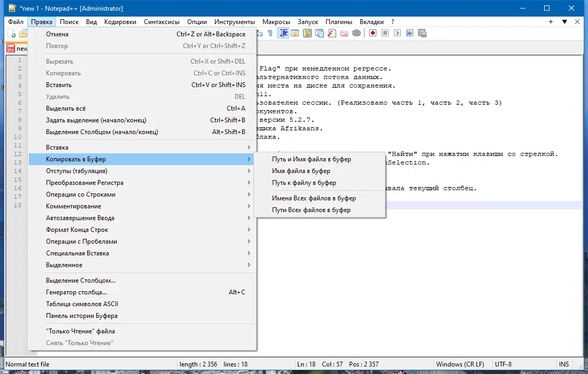Toggle Word wrap toolbar icon

click(259, 33)
